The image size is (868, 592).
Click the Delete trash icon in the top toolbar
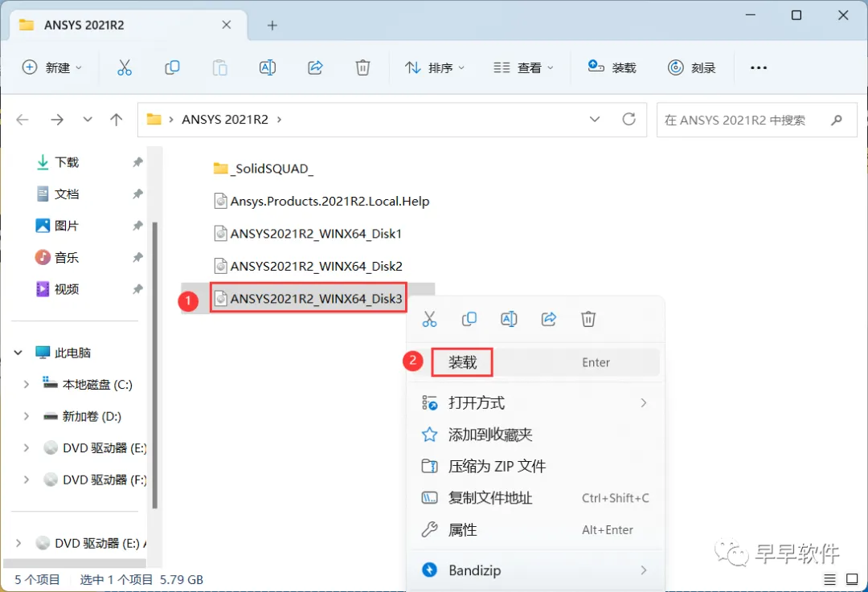pyautogui.click(x=362, y=67)
